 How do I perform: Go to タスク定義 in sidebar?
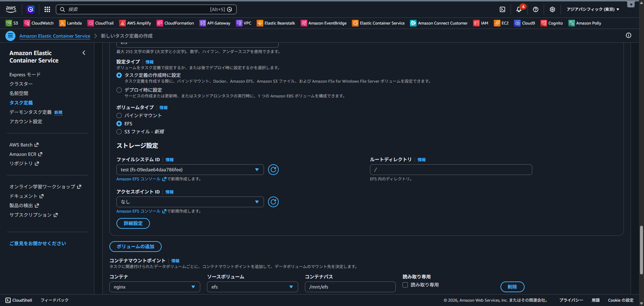[21, 103]
